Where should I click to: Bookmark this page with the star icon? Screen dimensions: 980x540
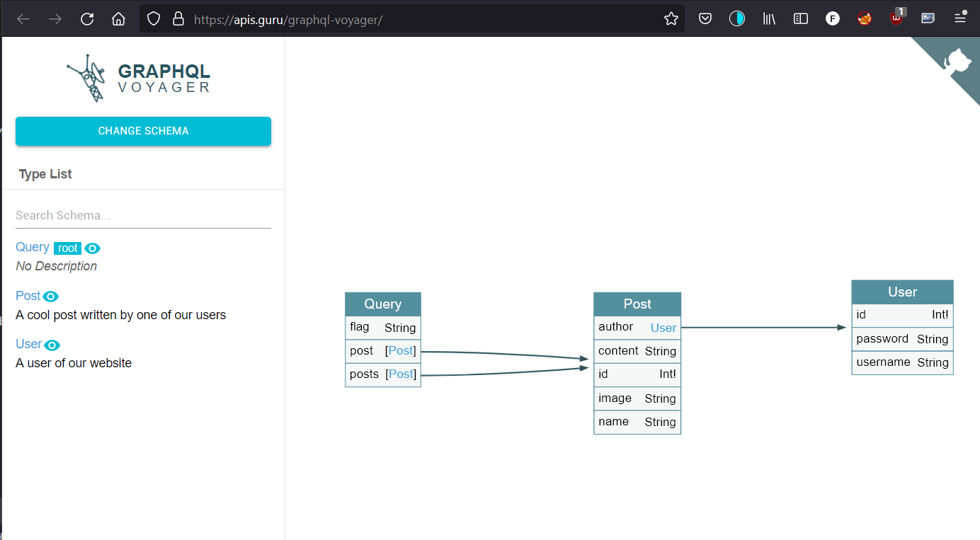671,19
